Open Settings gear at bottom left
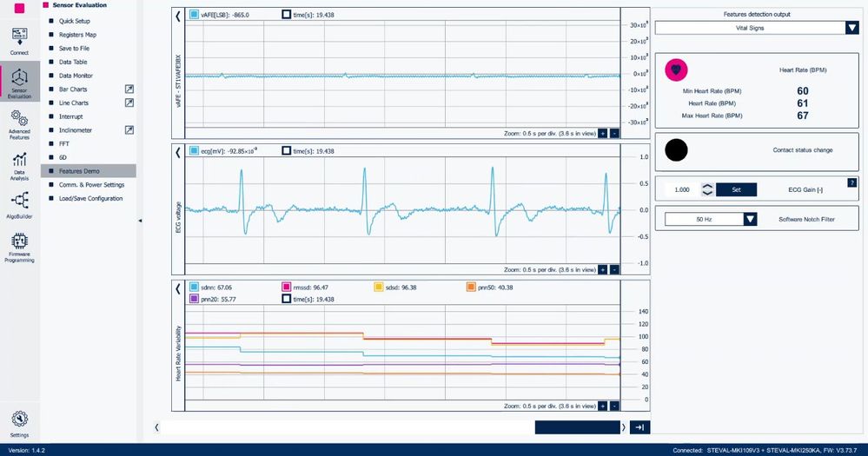Image resolution: width=868 pixels, height=456 pixels. click(19, 419)
